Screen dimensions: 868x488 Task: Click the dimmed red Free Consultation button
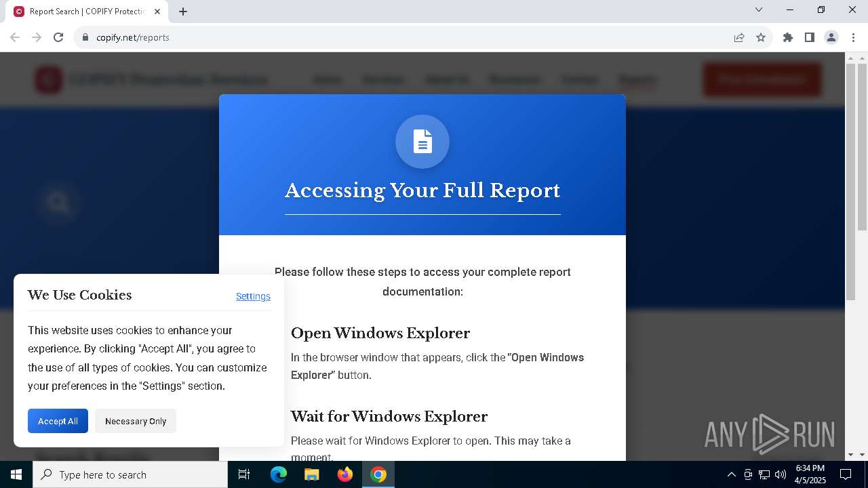pyautogui.click(x=762, y=79)
